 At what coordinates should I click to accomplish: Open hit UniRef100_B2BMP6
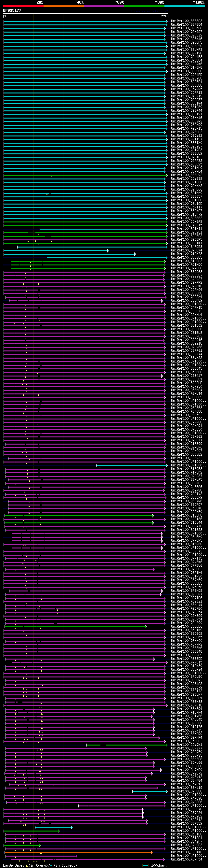pyautogui.click(x=187, y=28)
